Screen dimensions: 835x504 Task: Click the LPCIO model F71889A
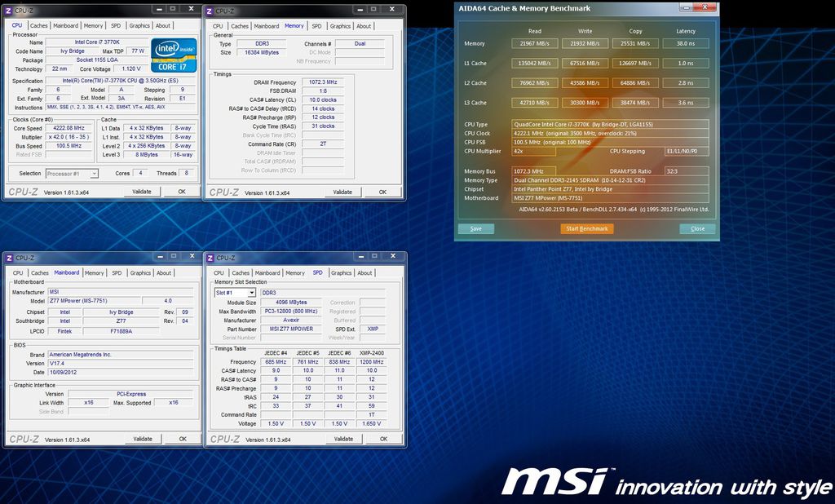point(121,331)
